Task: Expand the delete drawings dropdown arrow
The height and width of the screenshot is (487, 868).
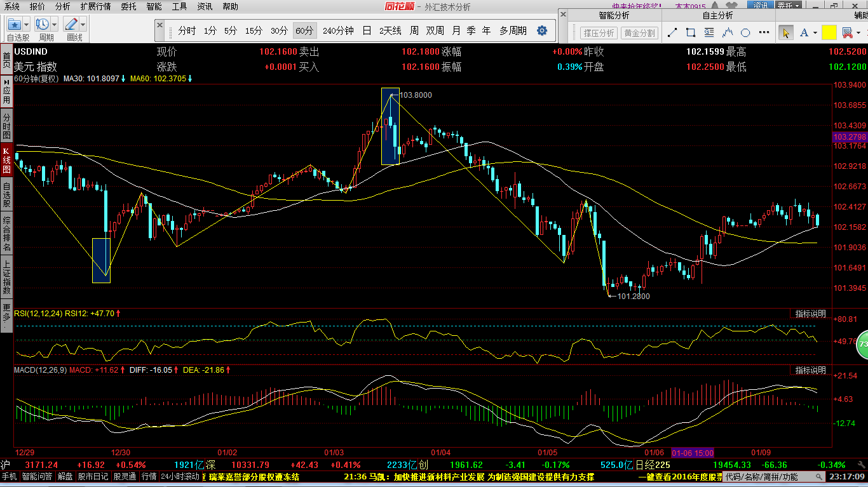Action: pos(858,33)
